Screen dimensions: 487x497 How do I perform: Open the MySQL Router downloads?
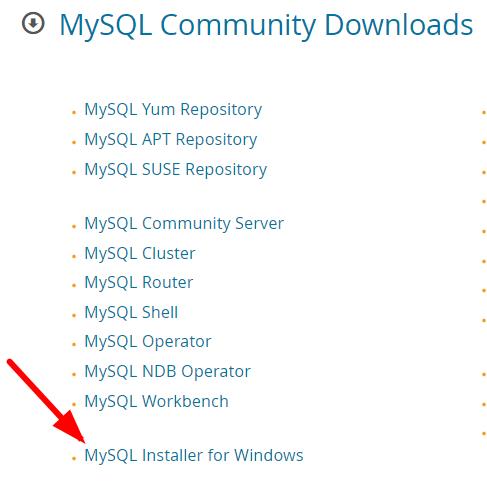139,282
